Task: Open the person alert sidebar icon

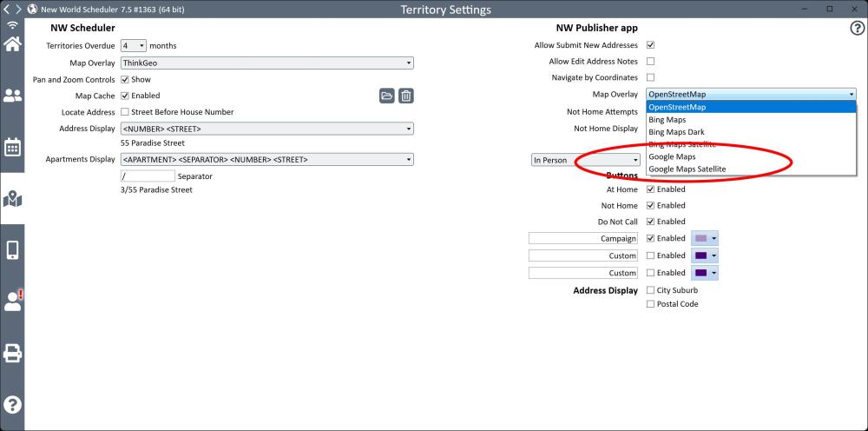Action: [x=12, y=301]
